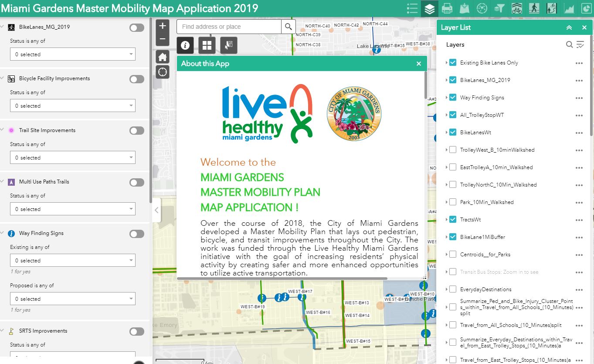Check TrolleyWest_B_10minWalkshed layer
594x364 pixels.
click(452, 150)
